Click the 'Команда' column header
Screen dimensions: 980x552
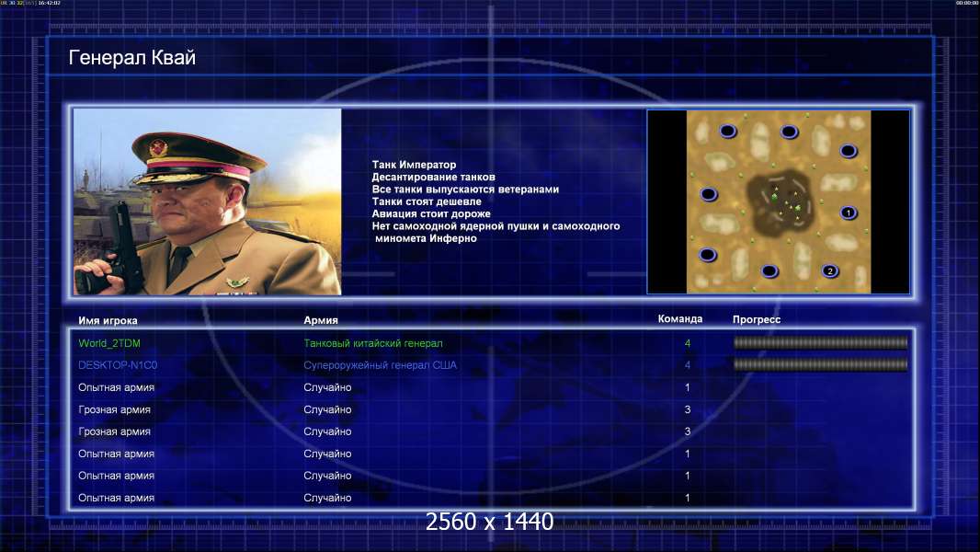(x=680, y=319)
